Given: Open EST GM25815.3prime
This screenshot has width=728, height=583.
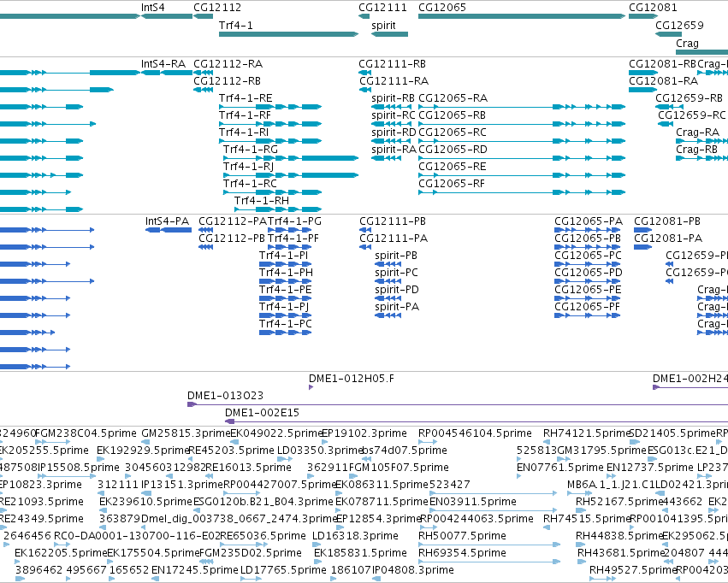Looking at the screenshot, I should (x=145, y=442).
